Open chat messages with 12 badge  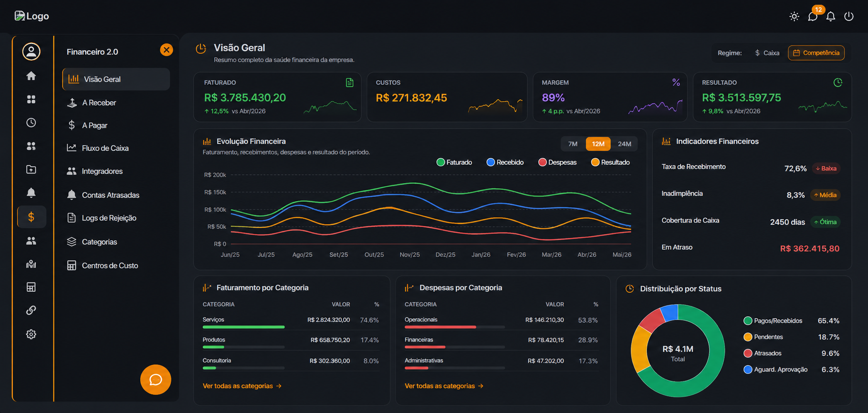pos(813,16)
